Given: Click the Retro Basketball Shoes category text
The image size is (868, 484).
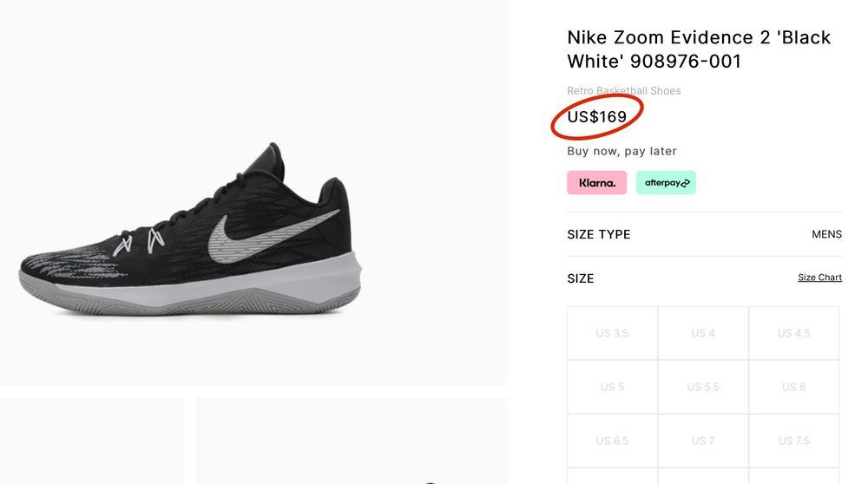Looking at the screenshot, I should [x=623, y=91].
